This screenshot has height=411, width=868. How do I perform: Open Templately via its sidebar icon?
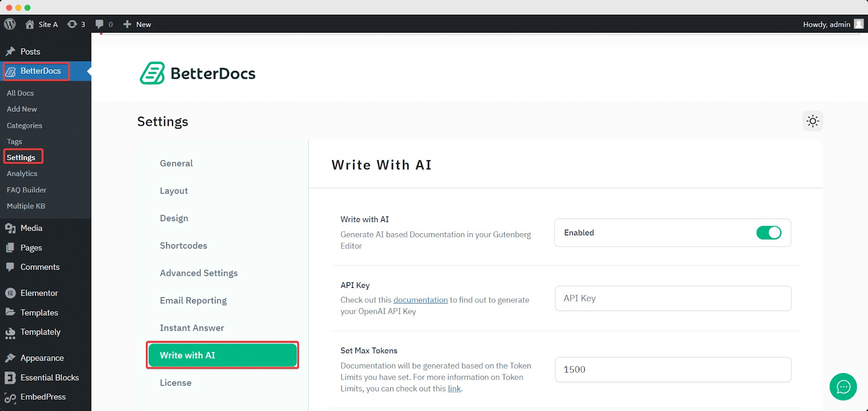(x=11, y=332)
